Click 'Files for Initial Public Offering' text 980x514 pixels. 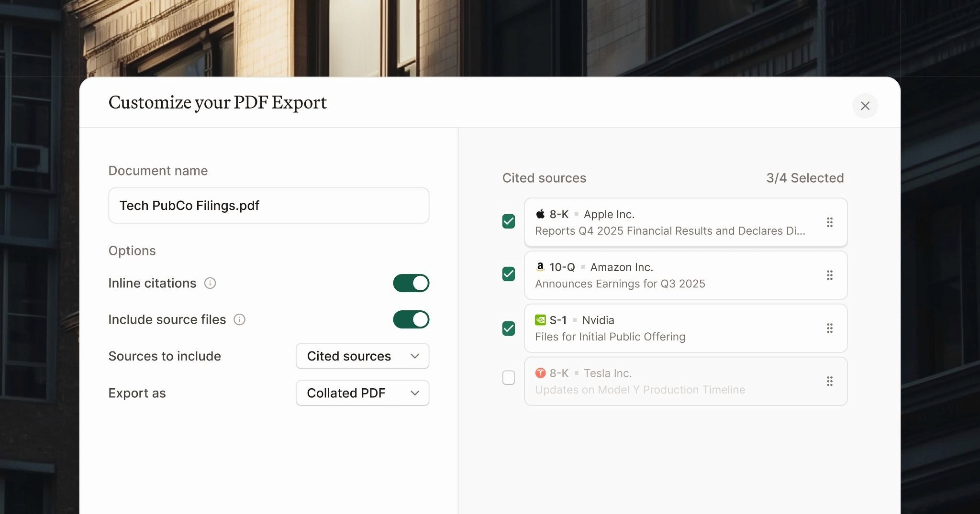tap(610, 337)
